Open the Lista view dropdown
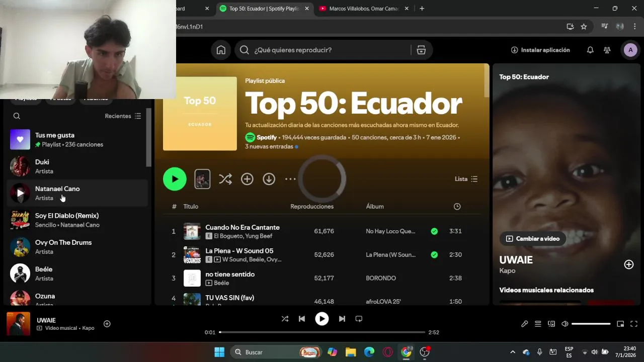This screenshot has width=644, height=362. [x=466, y=179]
